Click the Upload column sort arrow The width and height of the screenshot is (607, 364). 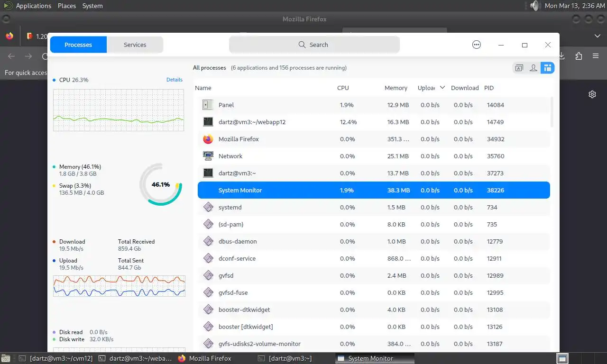pyautogui.click(x=442, y=88)
